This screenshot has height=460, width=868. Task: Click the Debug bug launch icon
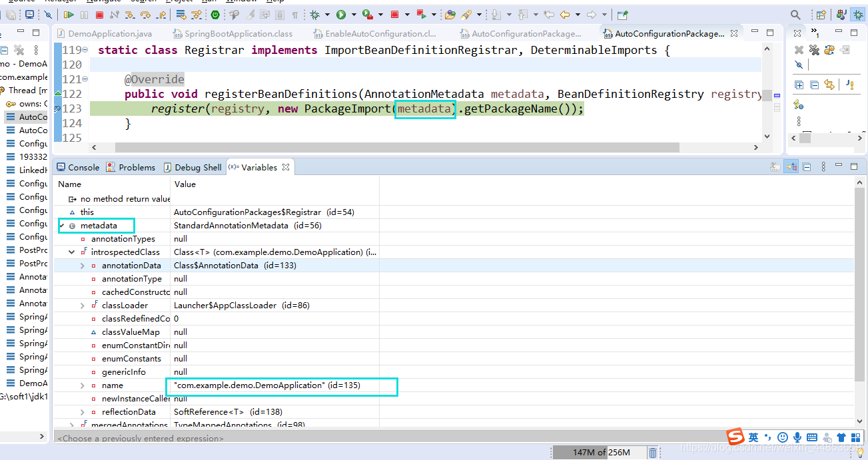tap(315, 15)
